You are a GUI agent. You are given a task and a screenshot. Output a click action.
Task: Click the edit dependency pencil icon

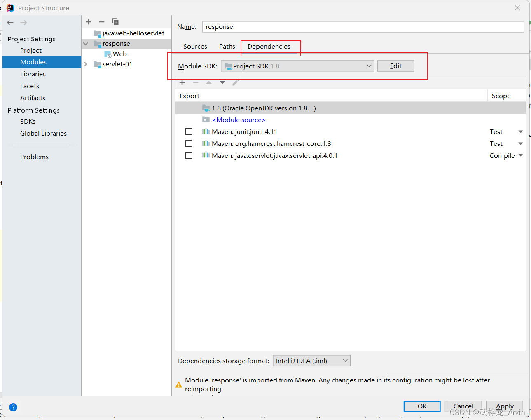[x=236, y=82]
